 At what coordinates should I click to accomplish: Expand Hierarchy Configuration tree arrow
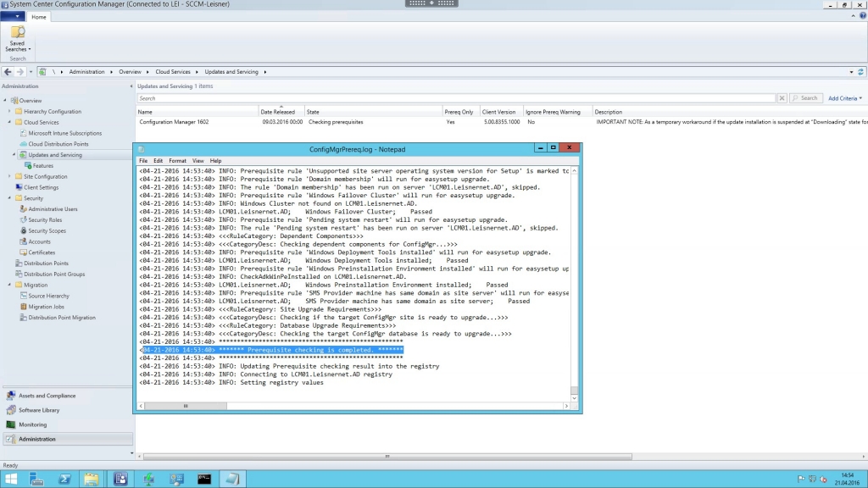coord(9,111)
